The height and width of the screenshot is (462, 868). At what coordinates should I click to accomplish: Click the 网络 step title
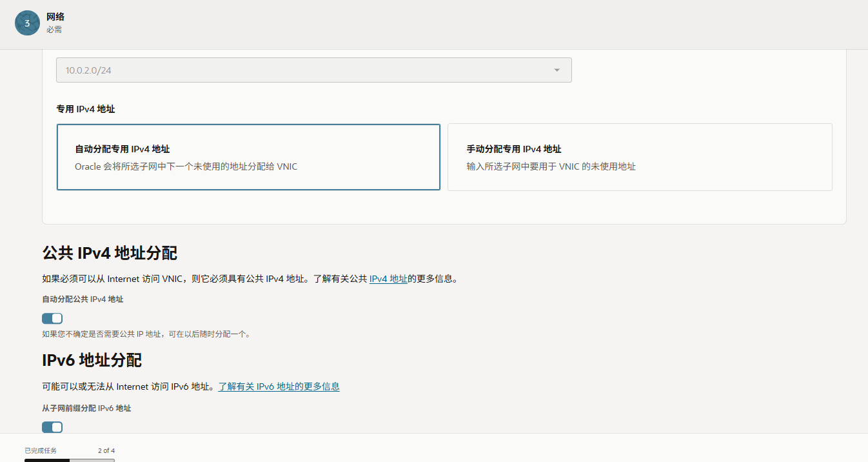55,17
